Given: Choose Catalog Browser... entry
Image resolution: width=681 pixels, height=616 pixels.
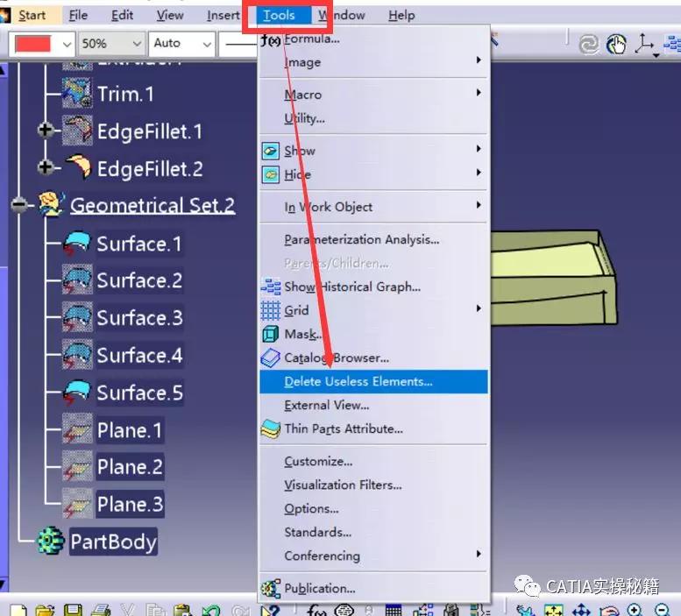Looking at the screenshot, I should click(373, 358).
